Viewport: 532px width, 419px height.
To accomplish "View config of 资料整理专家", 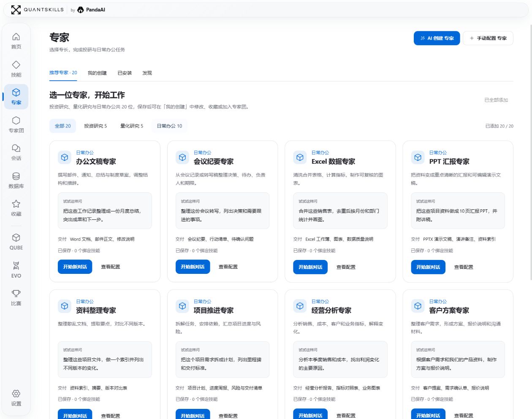I will 111,416.
